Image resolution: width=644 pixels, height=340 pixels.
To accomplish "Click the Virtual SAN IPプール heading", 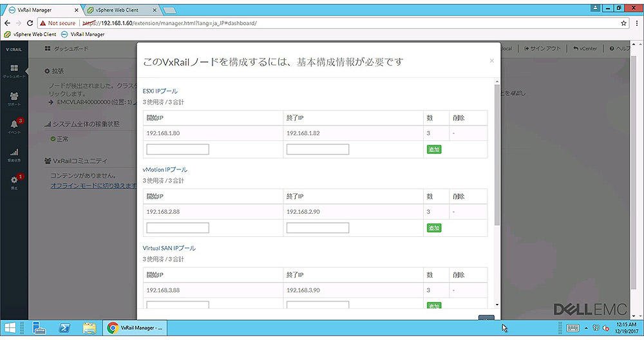I will coord(169,248).
